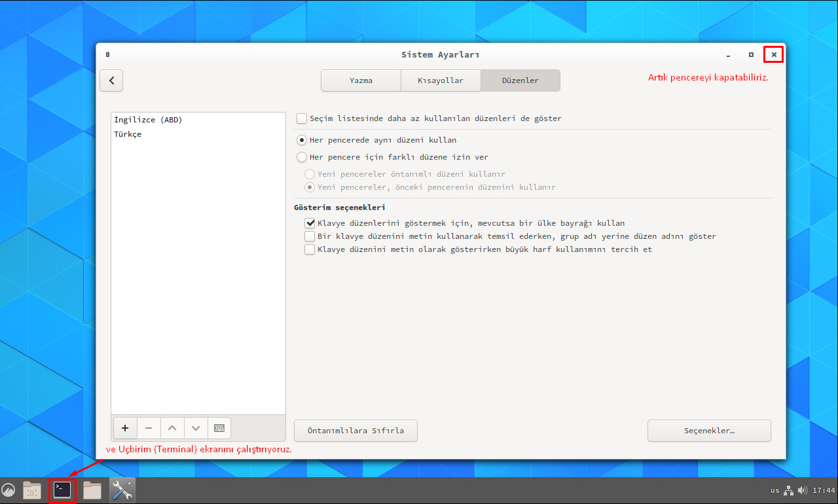838x504 pixels.
Task: Go back using the left arrow icon
Action: click(x=111, y=80)
